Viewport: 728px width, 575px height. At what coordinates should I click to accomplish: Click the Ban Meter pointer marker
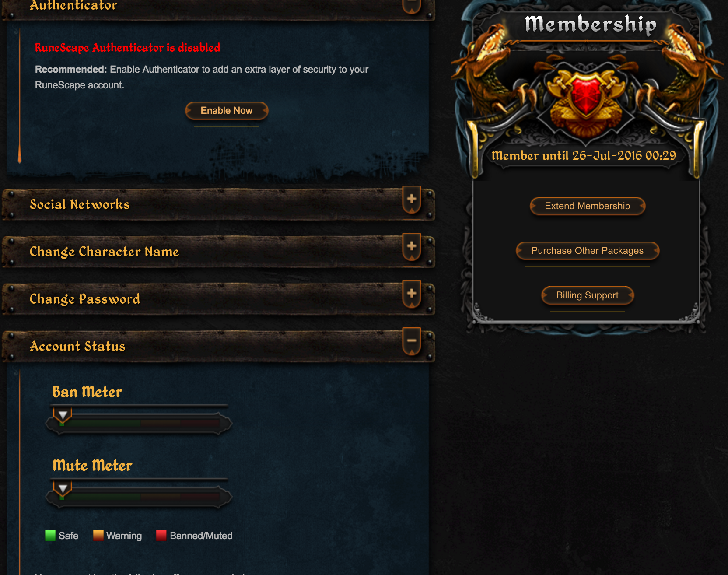pyautogui.click(x=63, y=415)
